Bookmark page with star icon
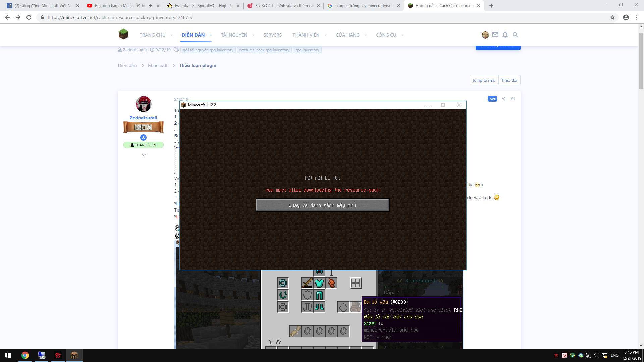Viewport: 644px width, 362px height. (x=612, y=17)
